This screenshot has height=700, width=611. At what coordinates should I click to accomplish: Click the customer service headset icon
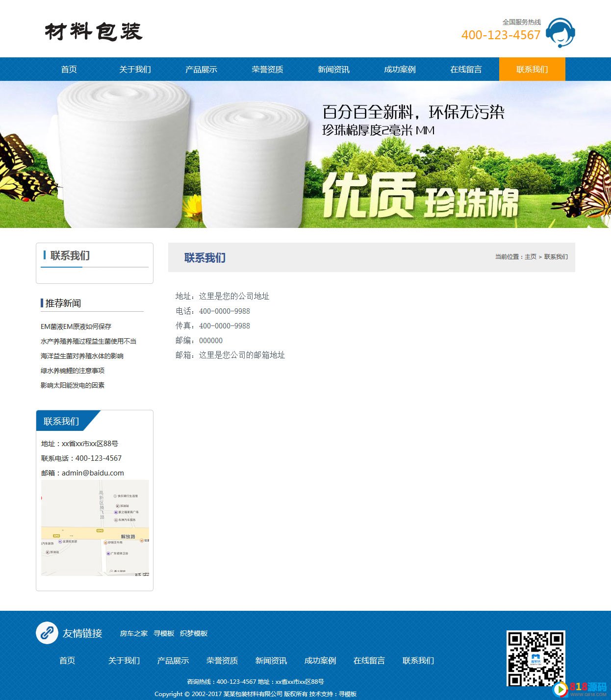tap(560, 32)
